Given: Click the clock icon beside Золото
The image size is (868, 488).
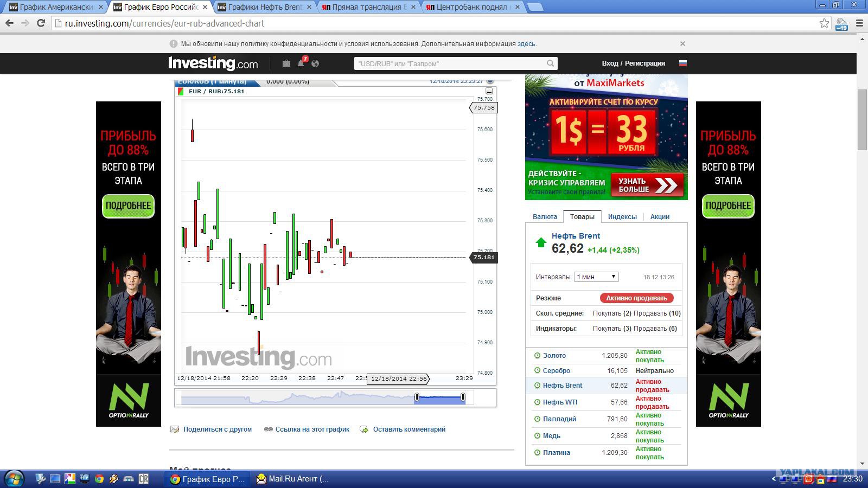Looking at the screenshot, I should (x=537, y=356).
